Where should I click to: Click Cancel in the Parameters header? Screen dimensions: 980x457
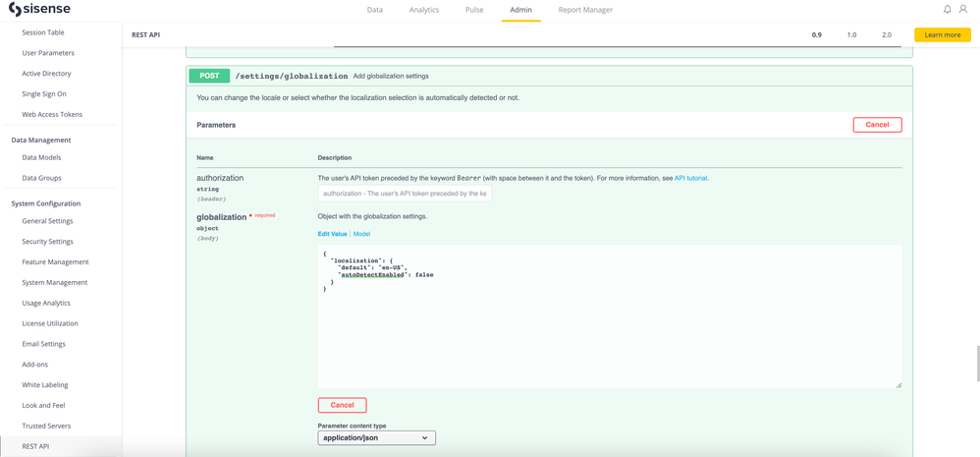click(877, 125)
